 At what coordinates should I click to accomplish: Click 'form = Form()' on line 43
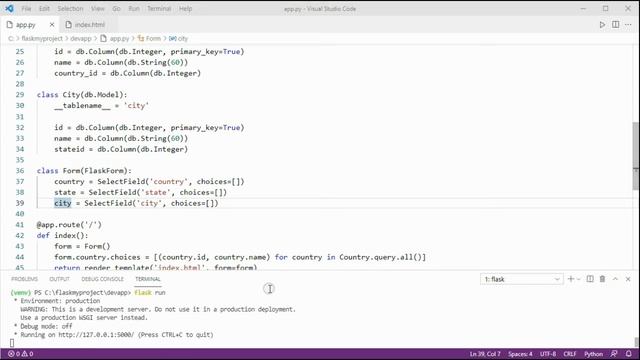pyautogui.click(x=82, y=246)
